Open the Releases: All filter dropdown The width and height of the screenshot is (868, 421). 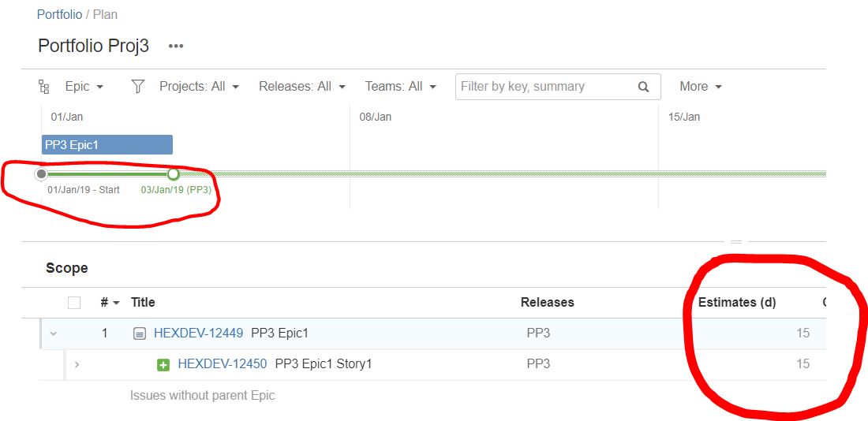(302, 87)
